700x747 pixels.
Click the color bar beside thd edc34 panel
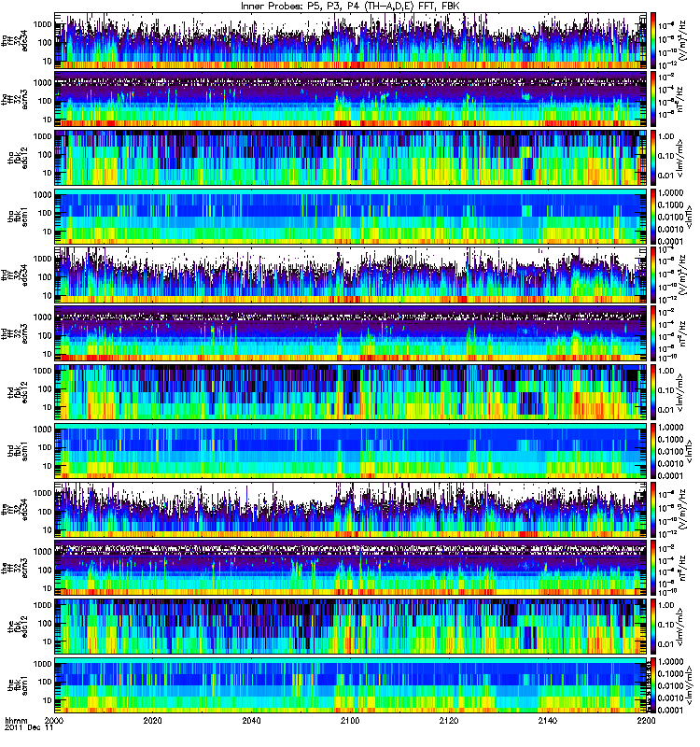pos(652,275)
